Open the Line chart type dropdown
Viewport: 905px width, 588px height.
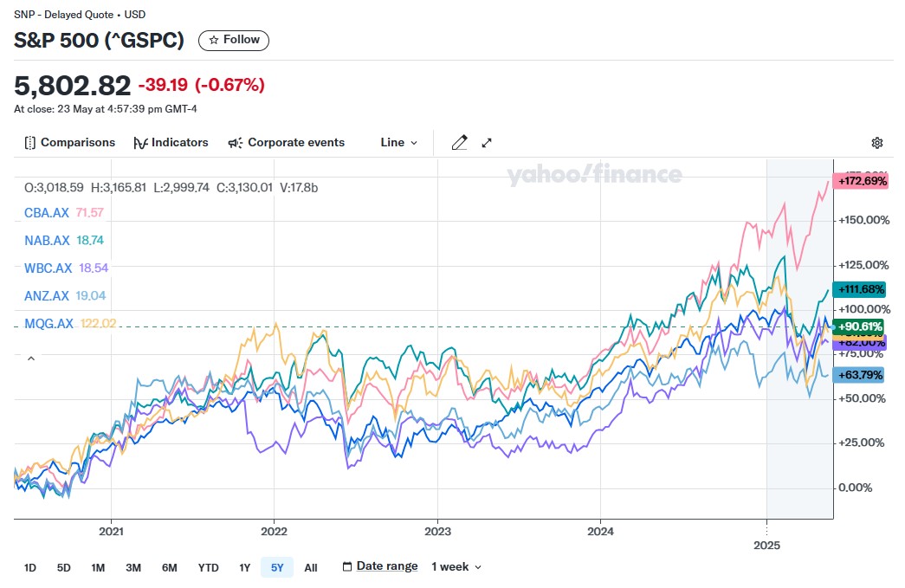[398, 143]
